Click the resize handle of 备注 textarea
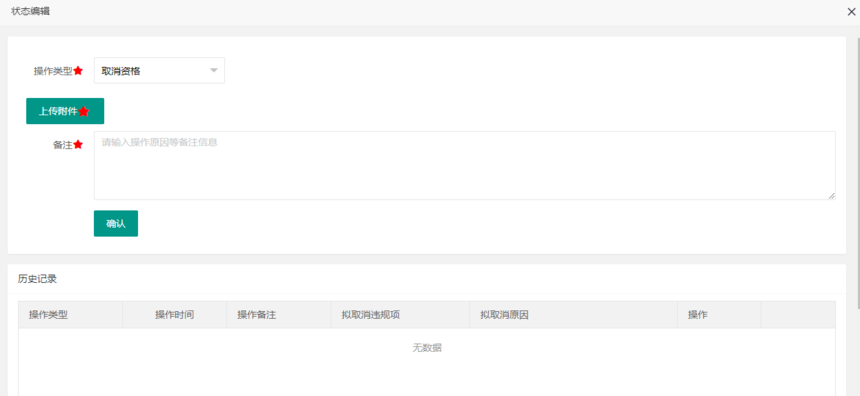This screenshot has width=860, height=396. click(831, 195)
